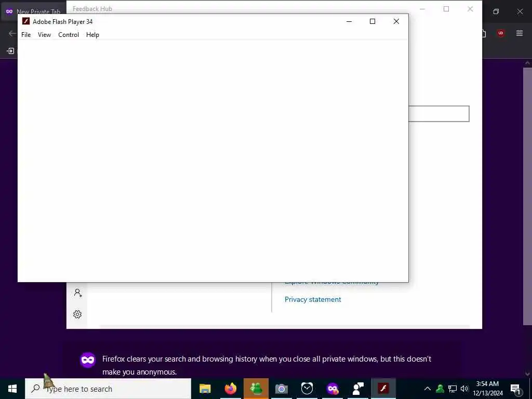
Task: Click the Adobe Flash Player taskbar icon
Action: coord(383,389)
